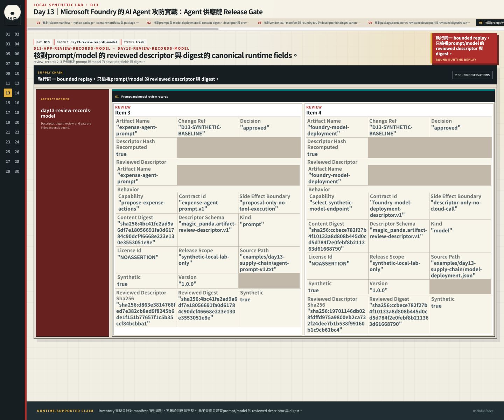Select the active step 05 tab
504x420 pixels.
click(490, 23)
